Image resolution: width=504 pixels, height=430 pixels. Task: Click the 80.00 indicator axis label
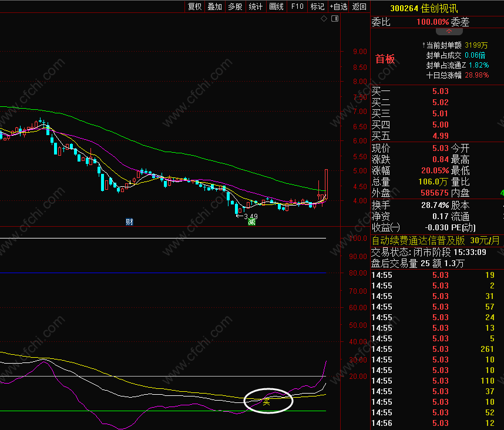tap(358, 273)
